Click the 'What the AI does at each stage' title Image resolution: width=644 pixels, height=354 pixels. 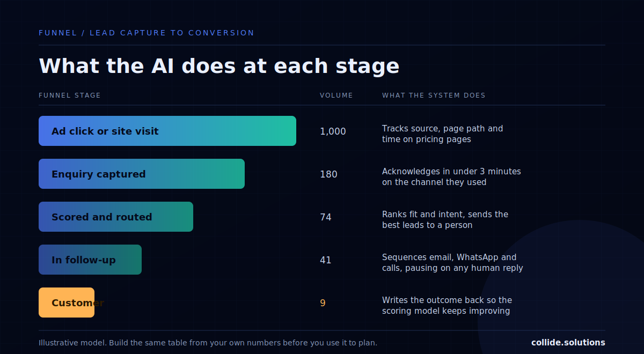coord(219,66)
